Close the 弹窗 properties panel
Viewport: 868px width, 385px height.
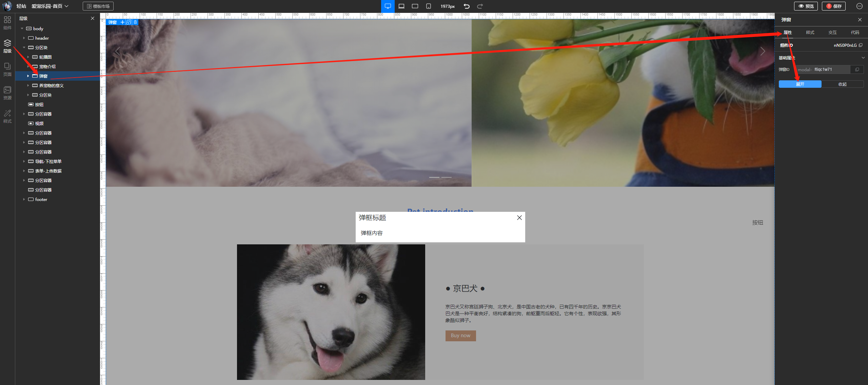(x=860, y=20)
